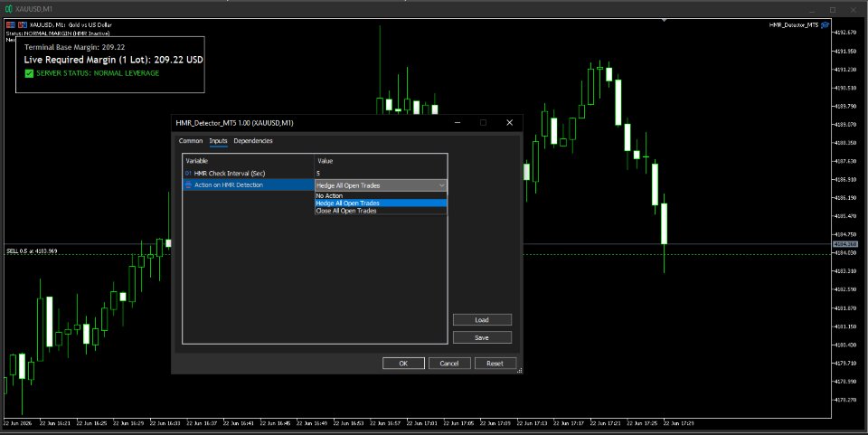Click the Reset button
Viewport: 868px width, 435px height.
(x=495, y=363)
